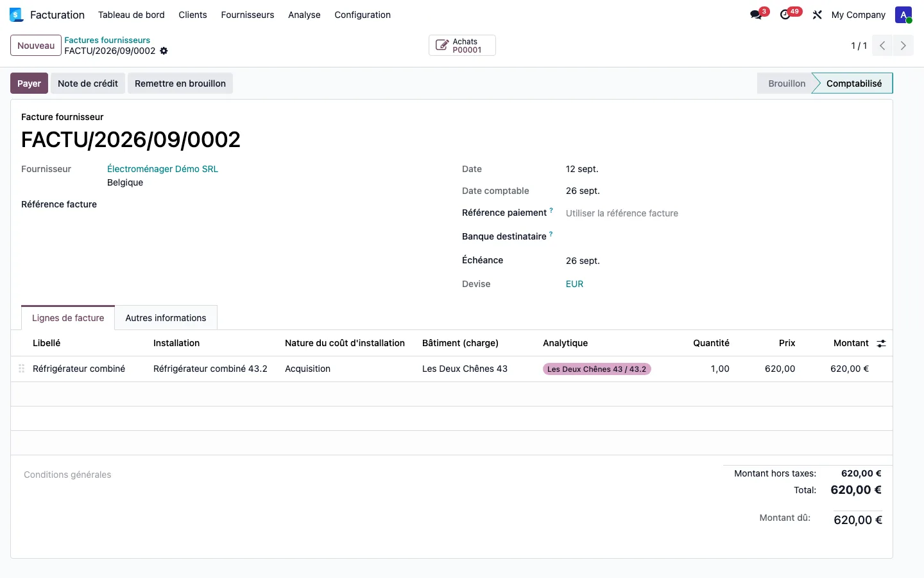Go back to Factures fournisseurs breadcrumb
The width and height of the screenshot is (924, 578).
[107, 40]
